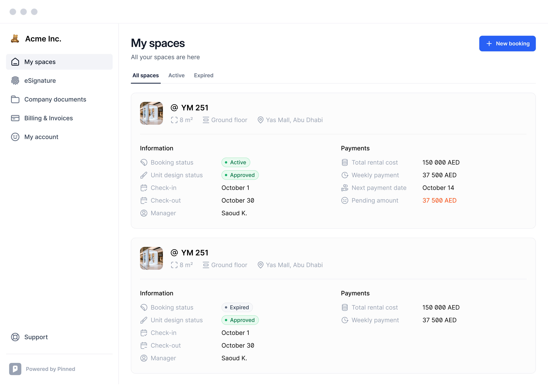Click the first YM 251 space thumbnail
This screenshot has width=548, height=392.
[151, 113]
